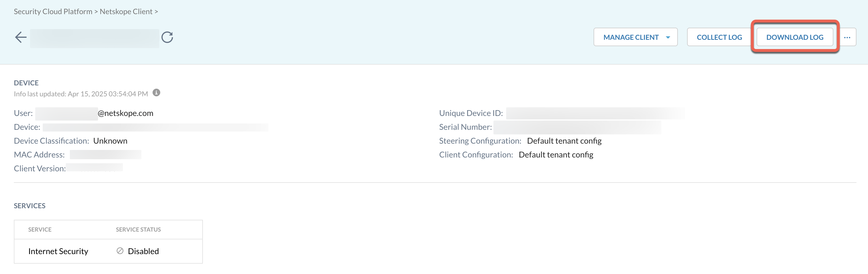This screenshot has height=274, width=868.
Task: Click the Client Configuration tenant config value
Action: coord(556,155)
